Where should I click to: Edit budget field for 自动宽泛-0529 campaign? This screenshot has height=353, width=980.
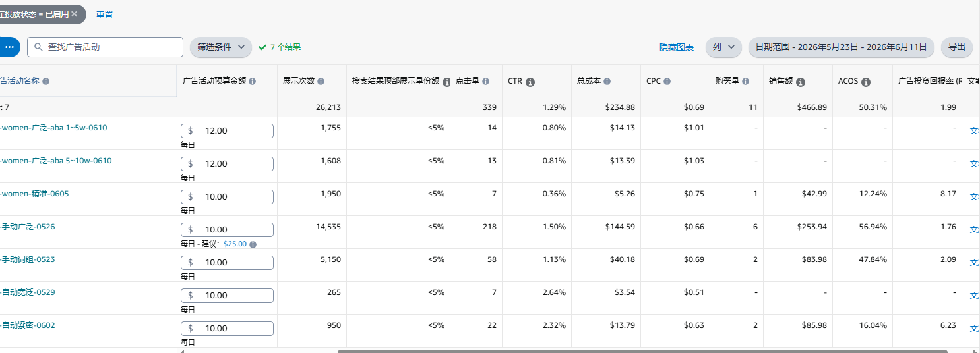[x=227, y=296]
